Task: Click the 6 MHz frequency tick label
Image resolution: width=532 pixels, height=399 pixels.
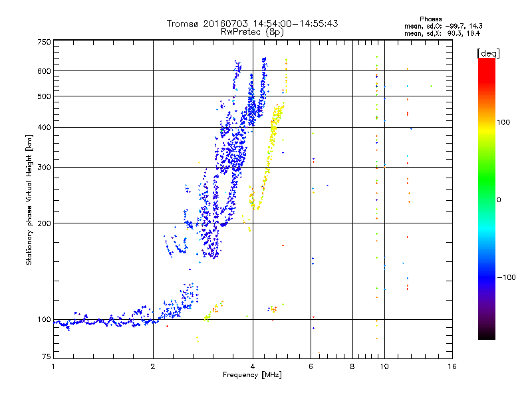Action: click(x=311, y=366)
